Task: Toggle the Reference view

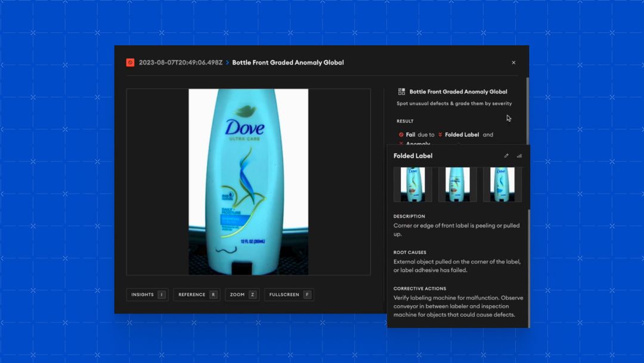Action: coord(196,294)
